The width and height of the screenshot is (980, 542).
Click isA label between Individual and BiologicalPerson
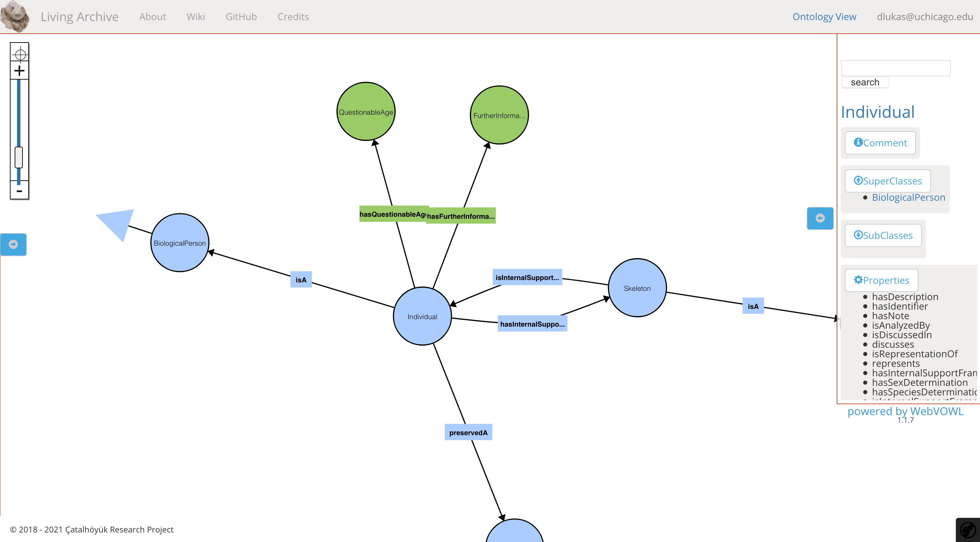coord(301,280)
